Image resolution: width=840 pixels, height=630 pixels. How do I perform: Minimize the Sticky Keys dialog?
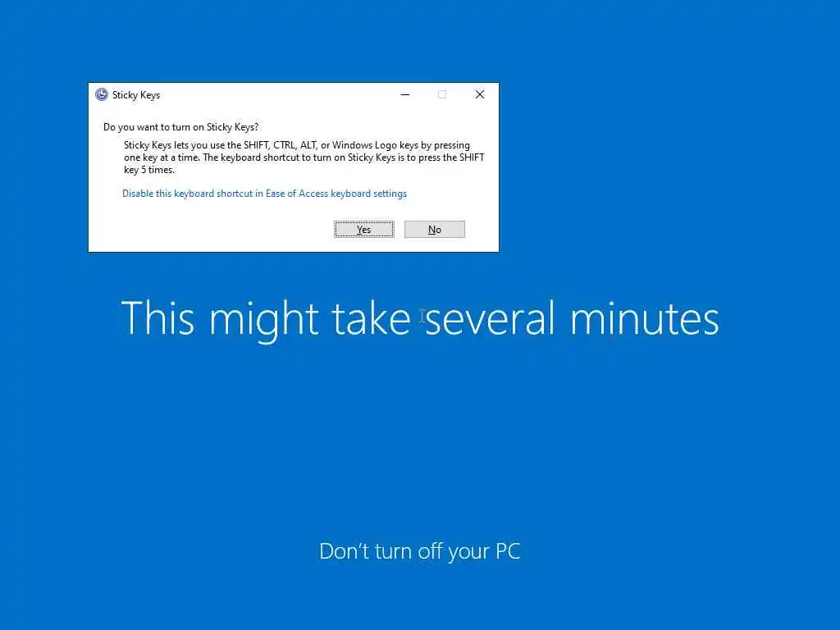(x=405, y=95)
